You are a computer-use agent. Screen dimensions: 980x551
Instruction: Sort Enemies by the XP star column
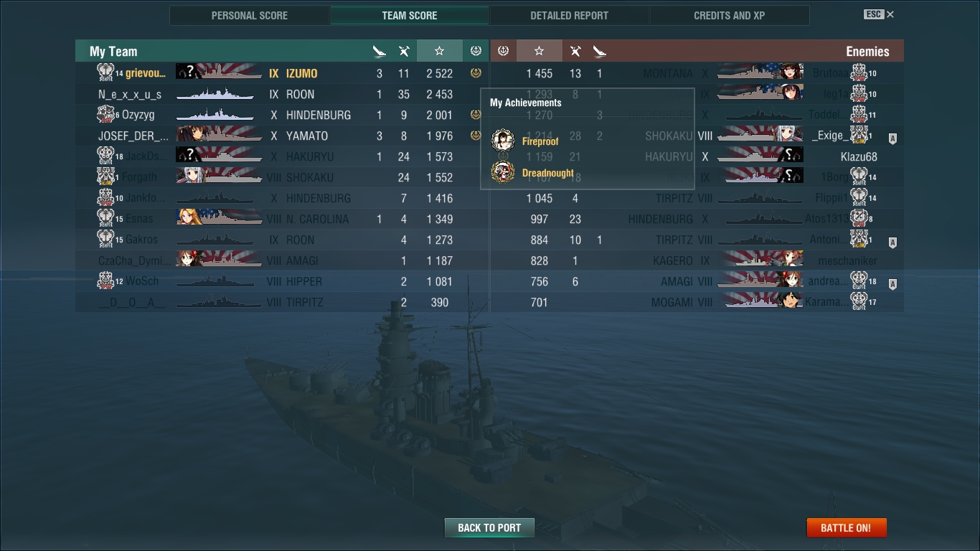pyautogui.click(x=540, y=51)
